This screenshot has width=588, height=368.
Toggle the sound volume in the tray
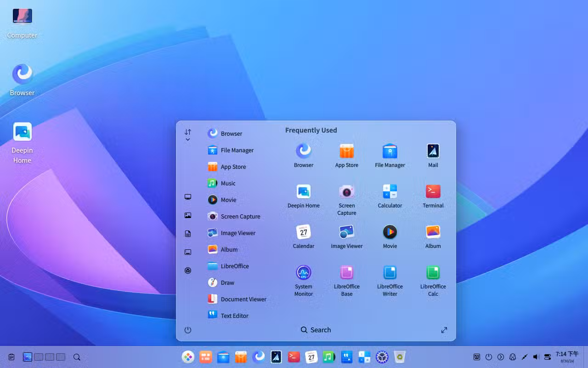coord(536,356)
